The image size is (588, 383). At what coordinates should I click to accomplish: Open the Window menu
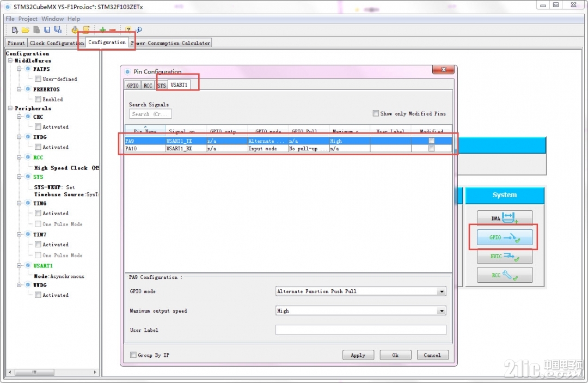(52, 19)
